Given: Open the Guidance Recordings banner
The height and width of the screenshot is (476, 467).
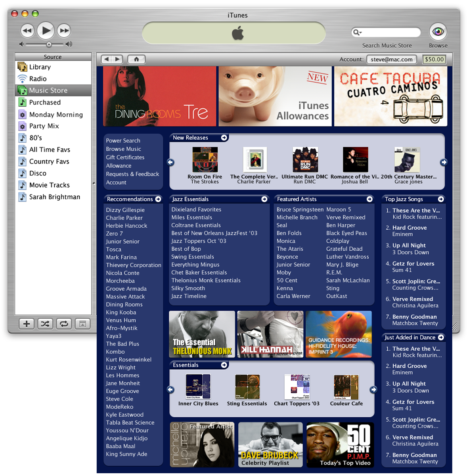Looking at the screenshot, I should click(339, 334).
